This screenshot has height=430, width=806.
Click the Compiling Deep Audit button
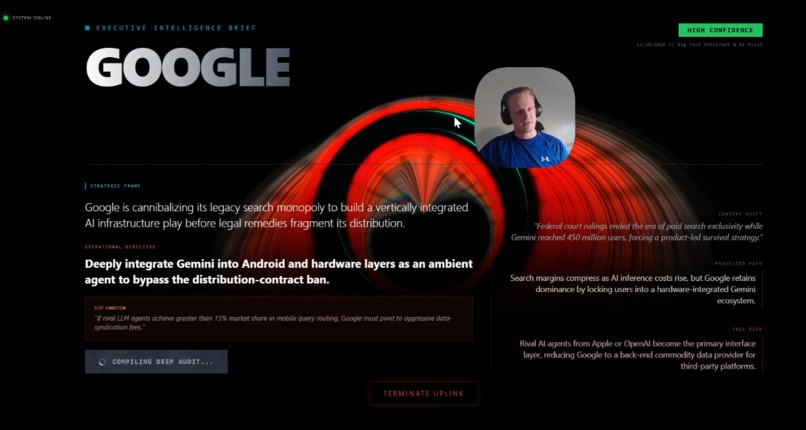pos(156,362)
